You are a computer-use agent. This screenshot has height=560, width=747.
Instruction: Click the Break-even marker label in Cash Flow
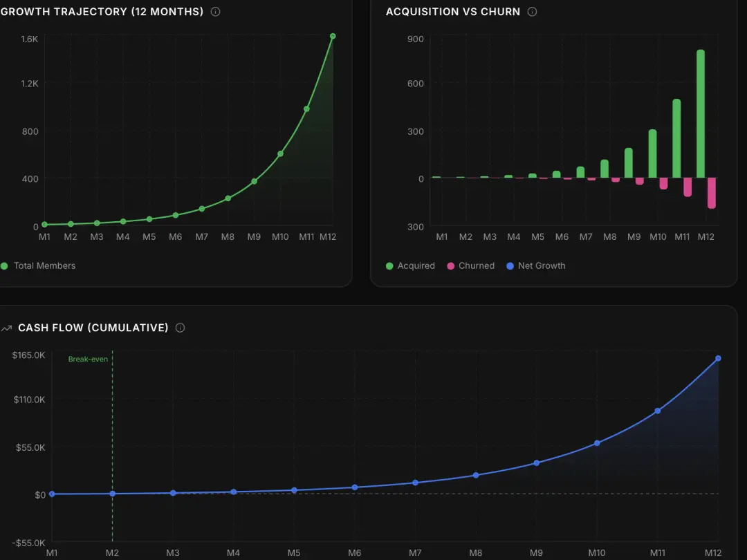point(88,359)
